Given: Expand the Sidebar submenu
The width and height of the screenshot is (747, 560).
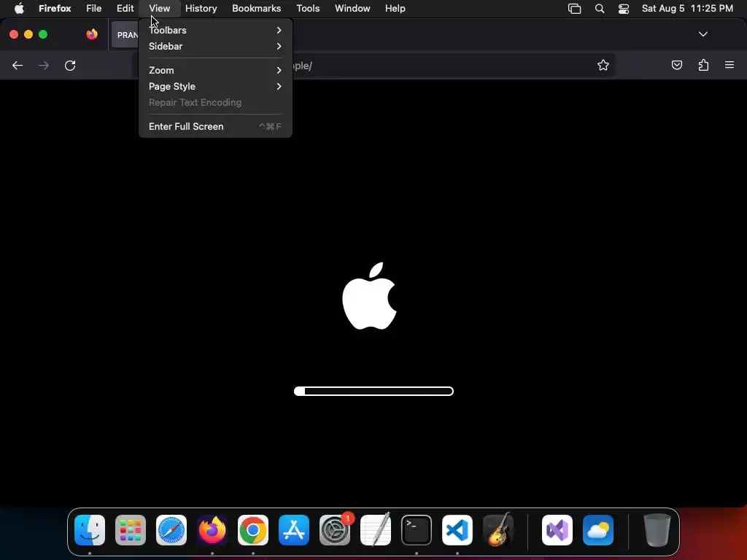Looking at the screenshot, I should coord(215,46).
